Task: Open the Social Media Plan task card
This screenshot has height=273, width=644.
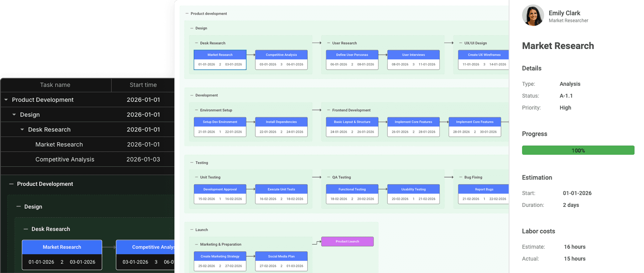Action: click(x=281, y=261)
